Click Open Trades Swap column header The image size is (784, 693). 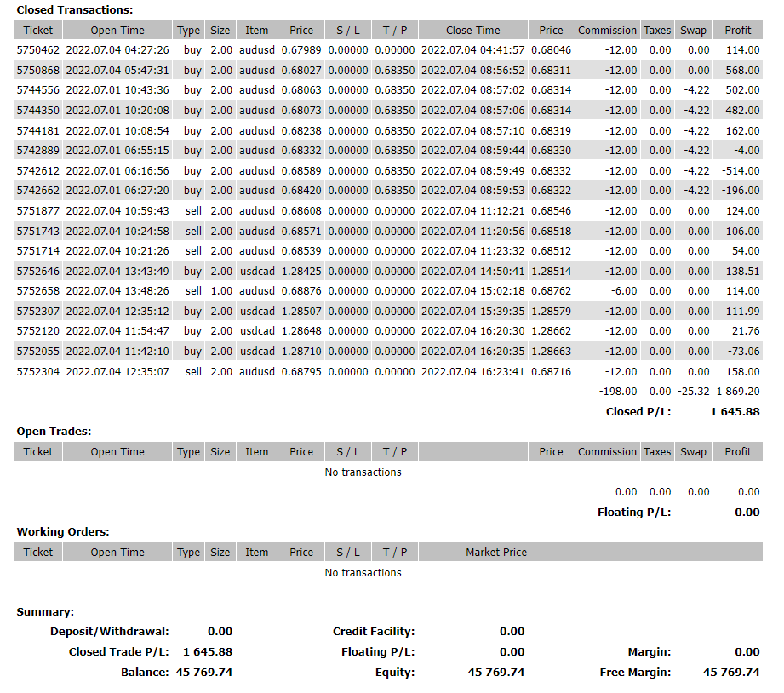[694, 451]
